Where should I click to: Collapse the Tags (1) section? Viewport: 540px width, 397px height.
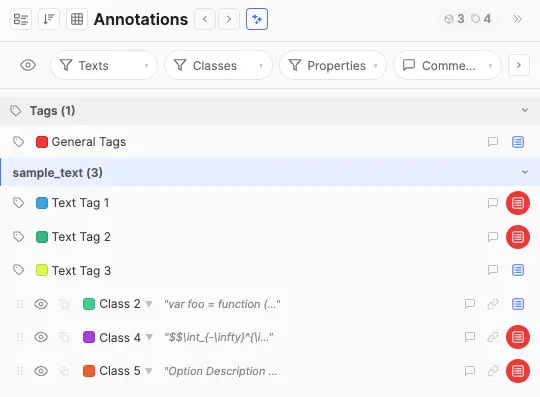[x=525, y=110]
